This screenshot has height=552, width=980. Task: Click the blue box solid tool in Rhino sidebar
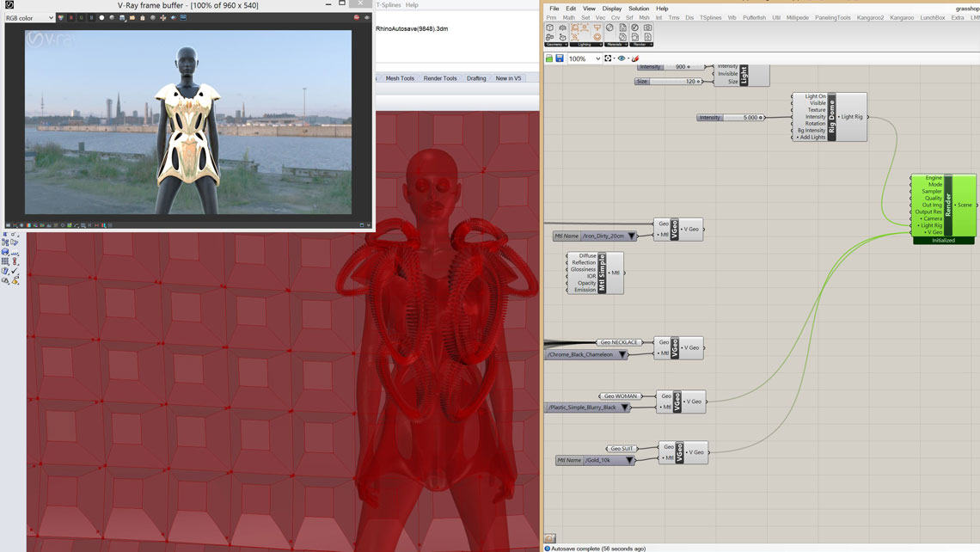coord(5,251)
